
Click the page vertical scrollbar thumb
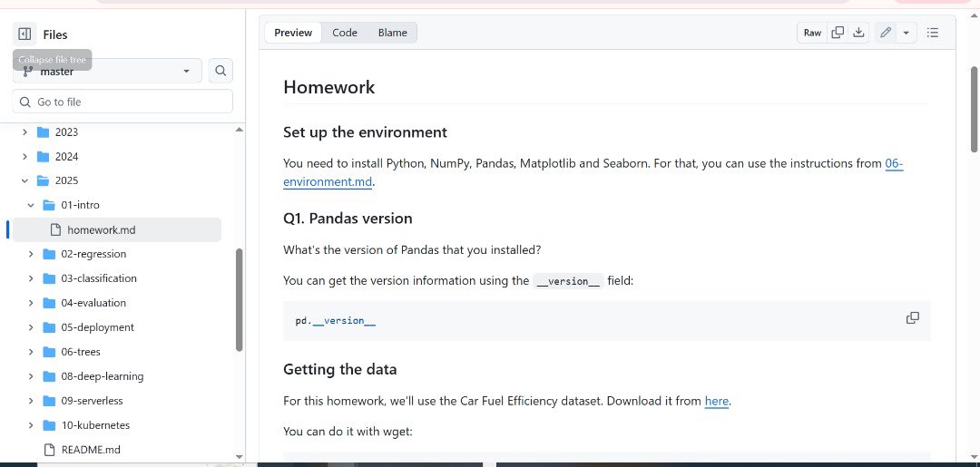(974, 109)
